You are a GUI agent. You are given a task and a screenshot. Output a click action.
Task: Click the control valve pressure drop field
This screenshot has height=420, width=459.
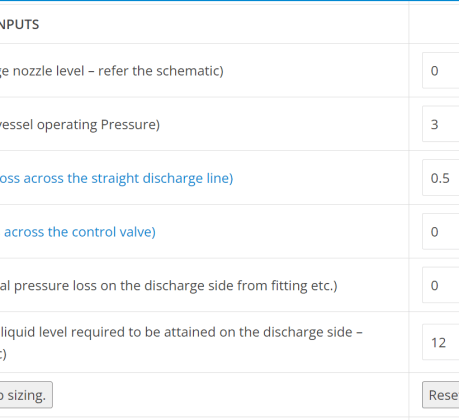441,231
